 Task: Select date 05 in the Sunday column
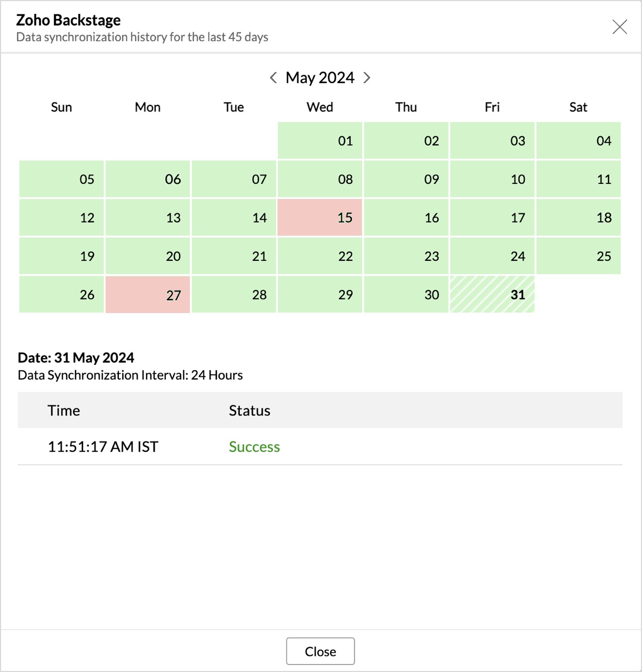coord(61,179)
